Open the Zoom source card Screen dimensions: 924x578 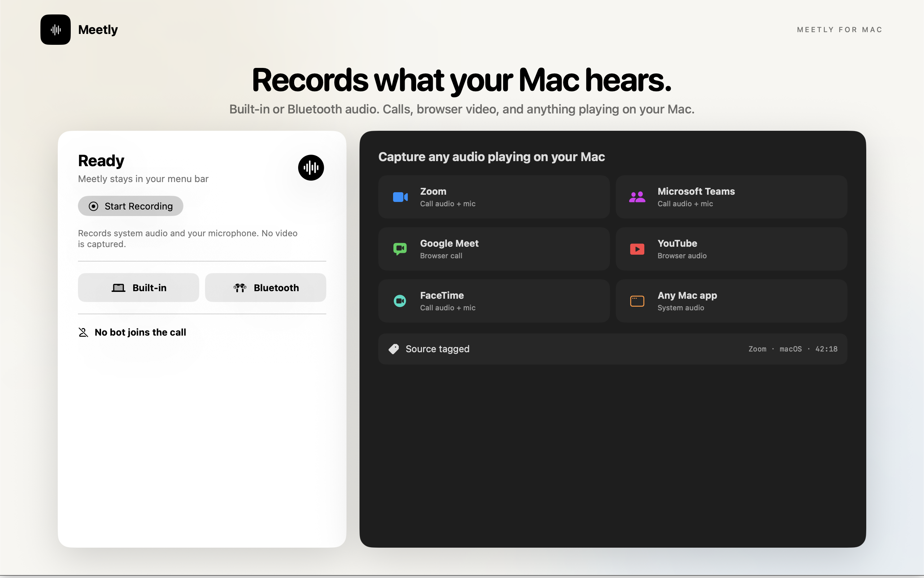[x=494, y=197]
